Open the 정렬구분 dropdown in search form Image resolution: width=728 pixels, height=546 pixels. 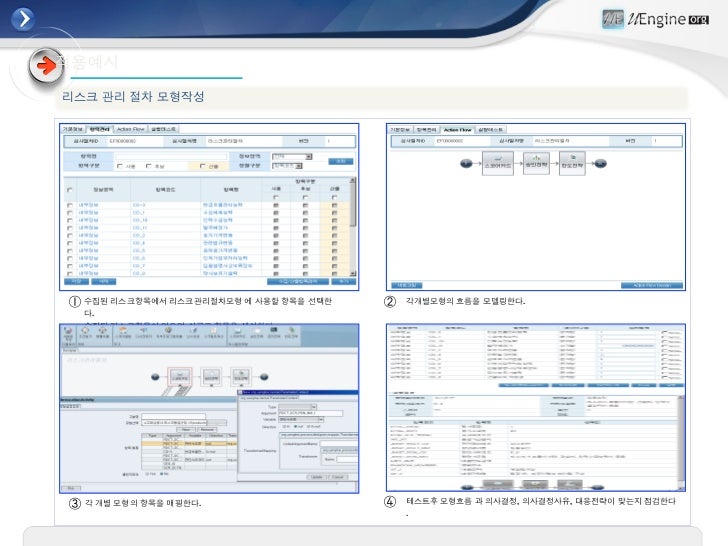(x=287, y=166)
